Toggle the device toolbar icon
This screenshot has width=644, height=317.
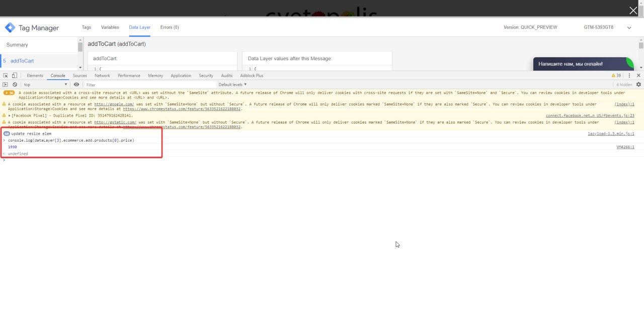14,75
